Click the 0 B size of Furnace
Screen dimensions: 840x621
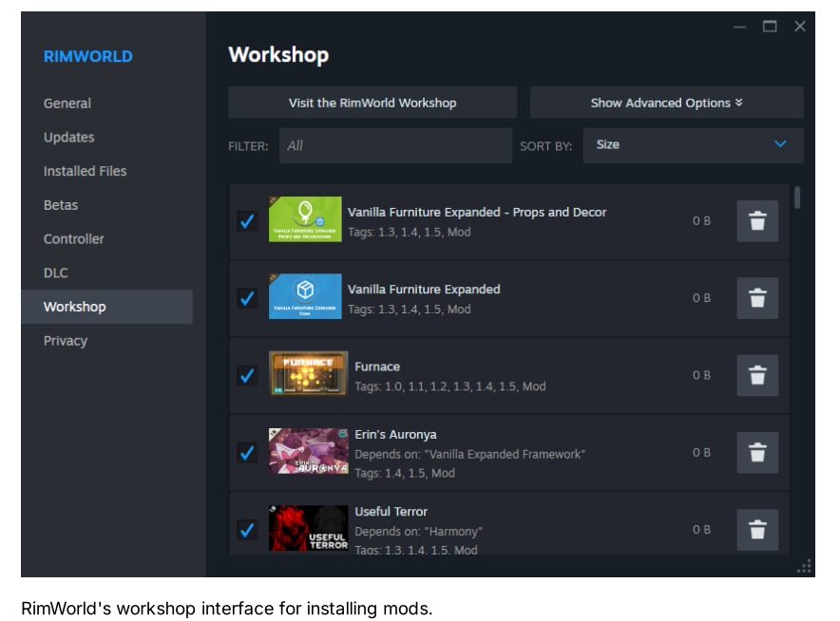tap(701, 375)
